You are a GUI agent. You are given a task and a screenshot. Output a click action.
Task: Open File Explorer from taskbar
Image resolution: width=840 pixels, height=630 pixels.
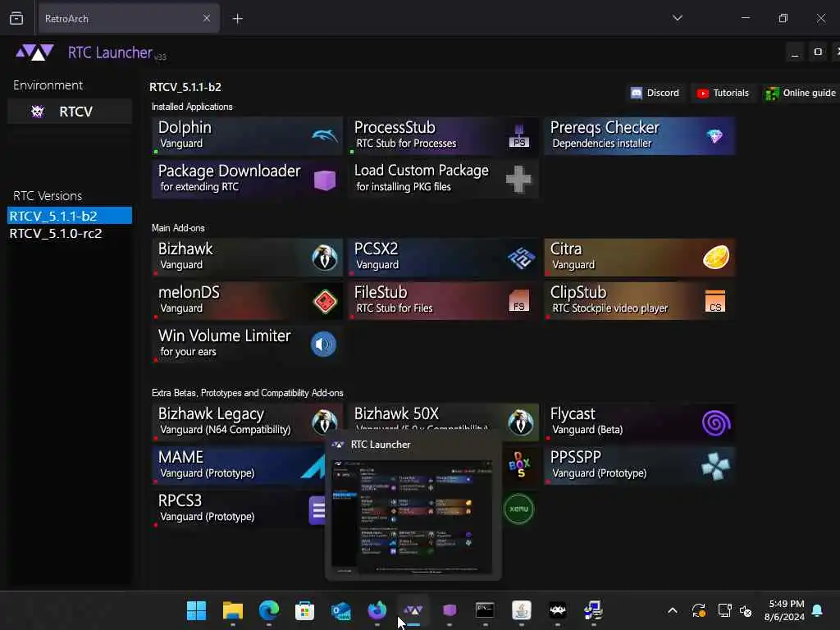232,610
